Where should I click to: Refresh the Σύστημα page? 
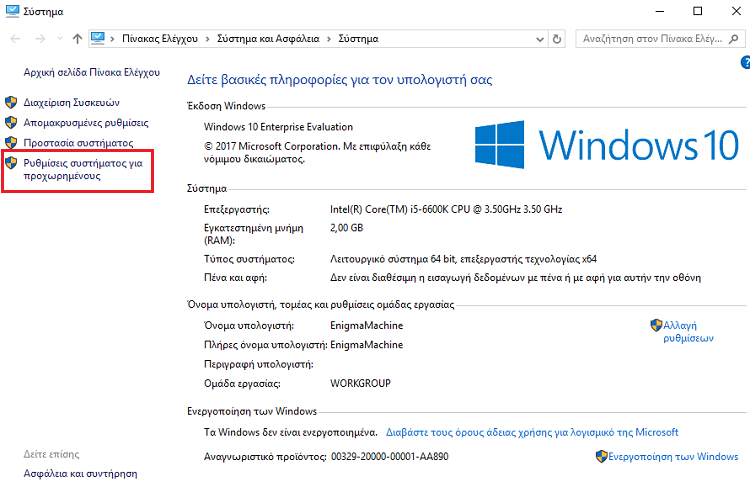(557, 39)
